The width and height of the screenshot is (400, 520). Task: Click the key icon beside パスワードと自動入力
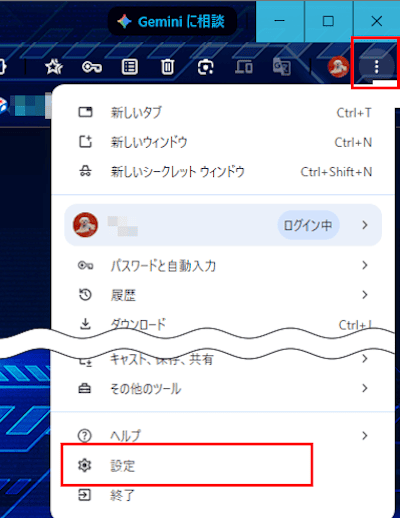pos(85,265)
